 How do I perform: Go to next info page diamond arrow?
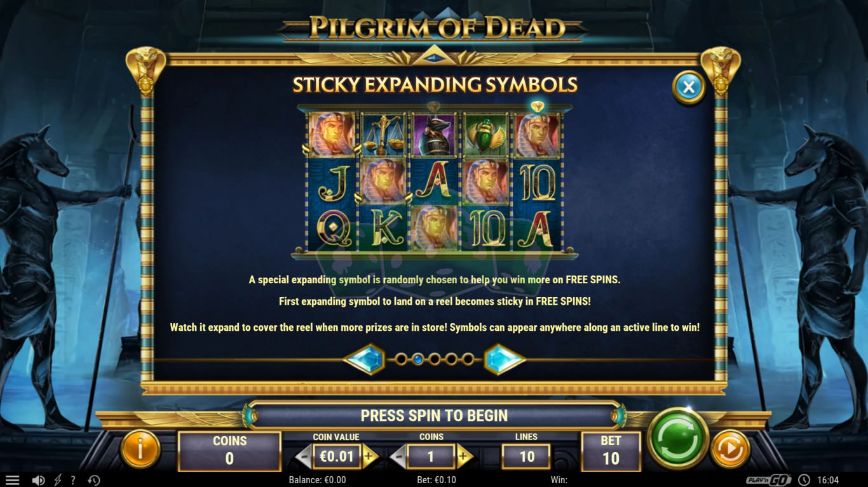click(505, 359)
